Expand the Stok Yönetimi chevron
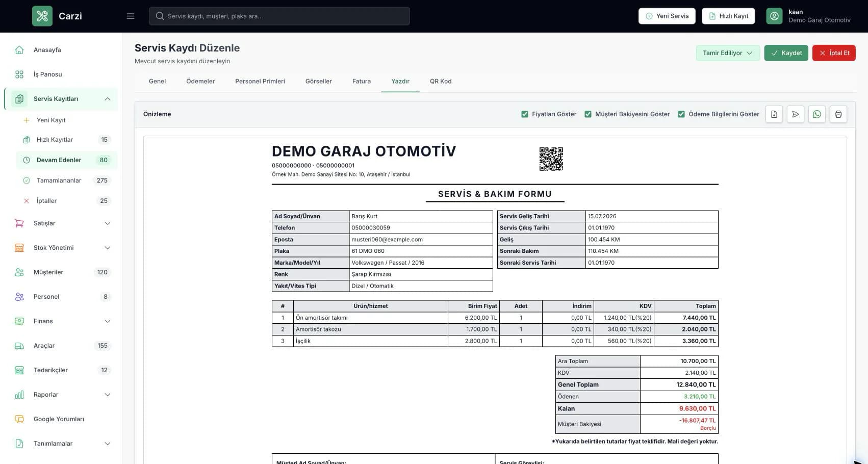 coord(108,248)
